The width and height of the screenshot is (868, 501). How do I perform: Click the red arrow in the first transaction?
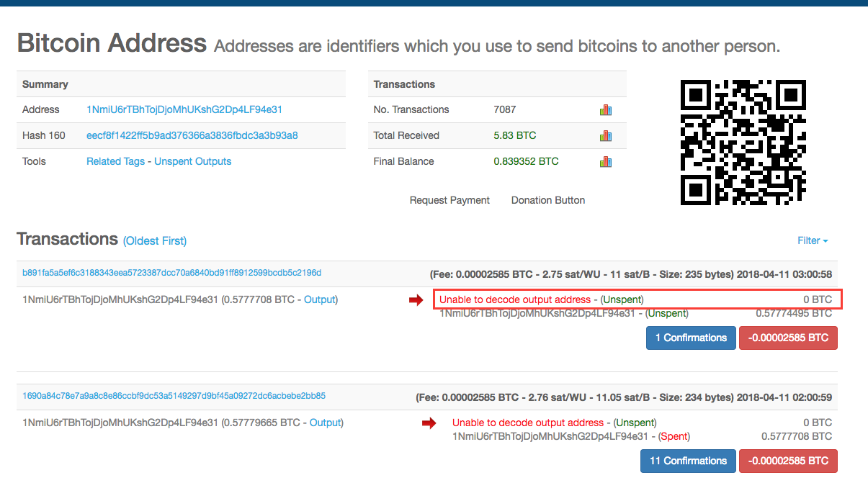416,300
